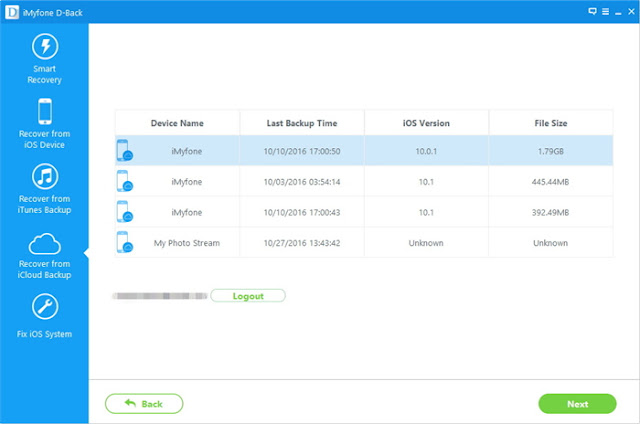Click device icon of 1.79GB backup row
The image size is (640, 424).
click(124, 151)
